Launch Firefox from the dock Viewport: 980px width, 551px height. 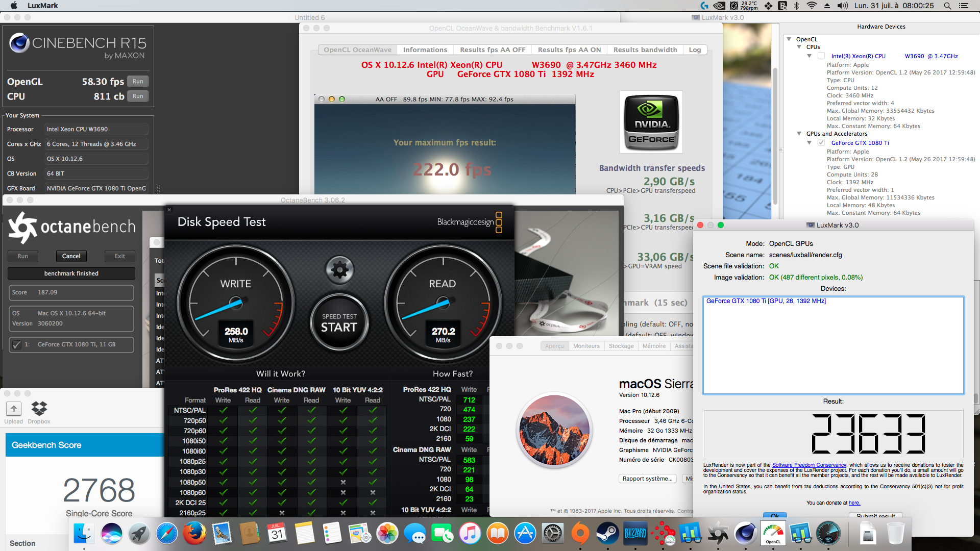click(x=194, y=534)
